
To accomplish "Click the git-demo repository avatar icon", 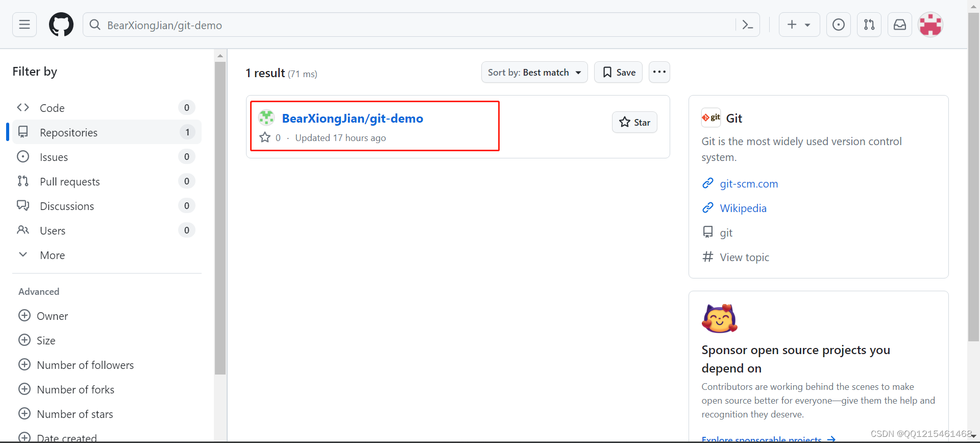I will pos(266,118).
